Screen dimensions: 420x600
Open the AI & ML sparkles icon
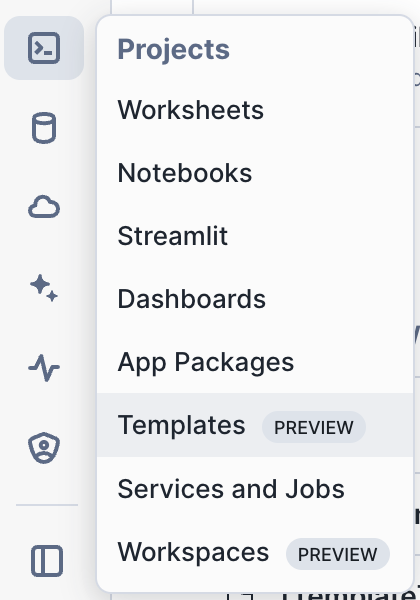click(44, 288)
